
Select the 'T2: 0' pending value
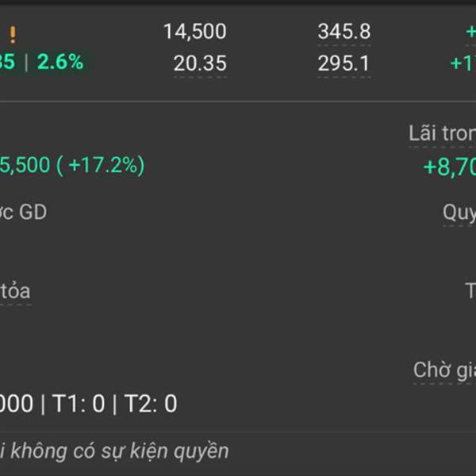[151, 404]
